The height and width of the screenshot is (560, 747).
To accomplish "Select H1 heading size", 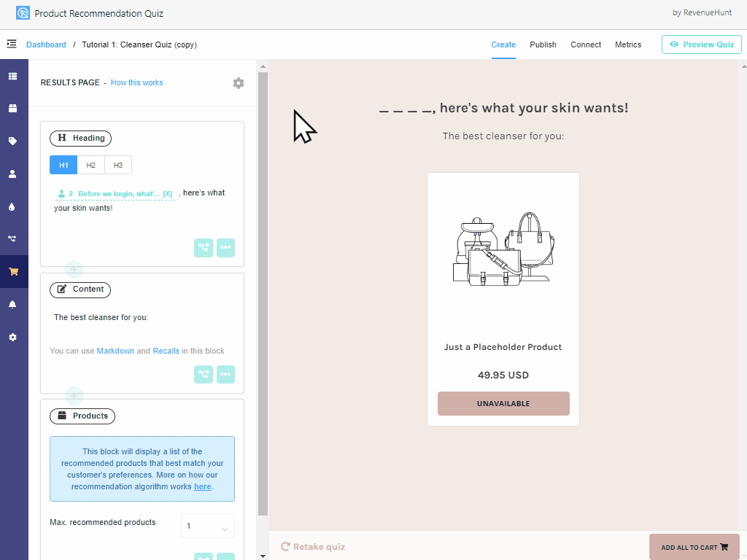I will pyautogui.click(x=63, y=166).
